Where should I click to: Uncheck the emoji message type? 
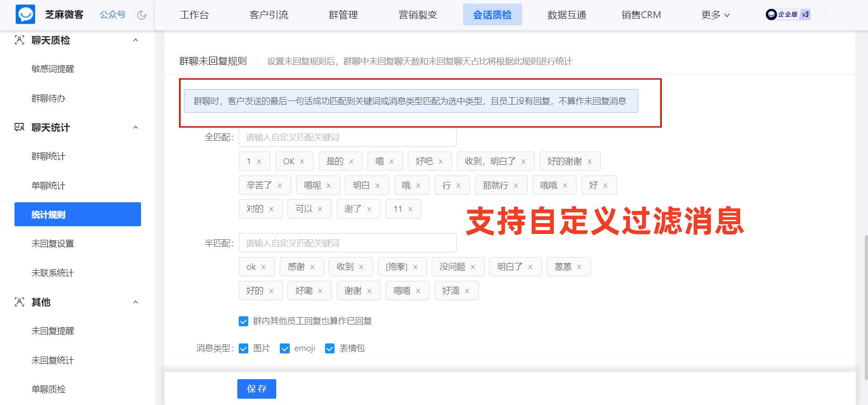pos(285,348)
